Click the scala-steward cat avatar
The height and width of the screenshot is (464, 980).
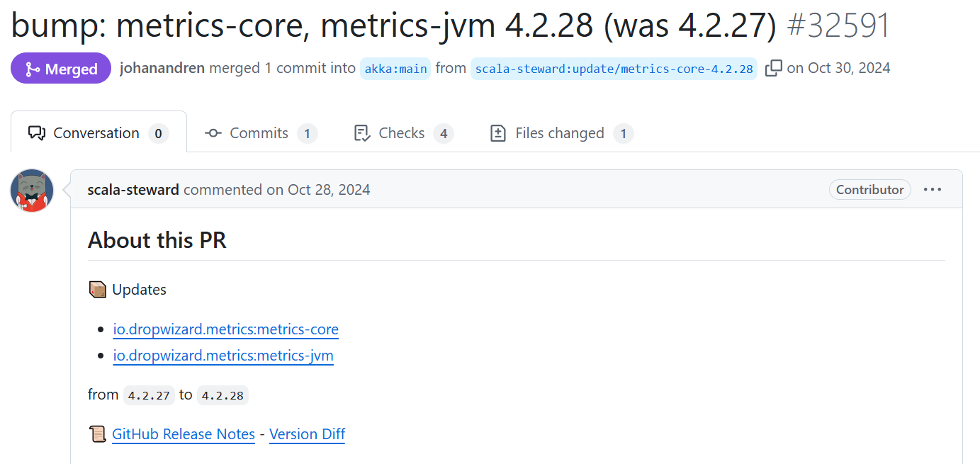pos(32,191)
